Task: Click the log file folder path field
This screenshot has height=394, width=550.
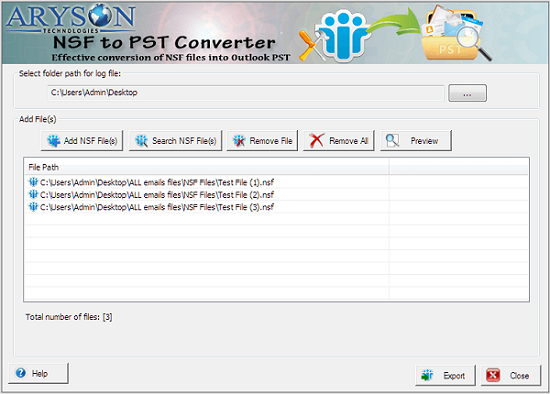Action: [246, 93]
